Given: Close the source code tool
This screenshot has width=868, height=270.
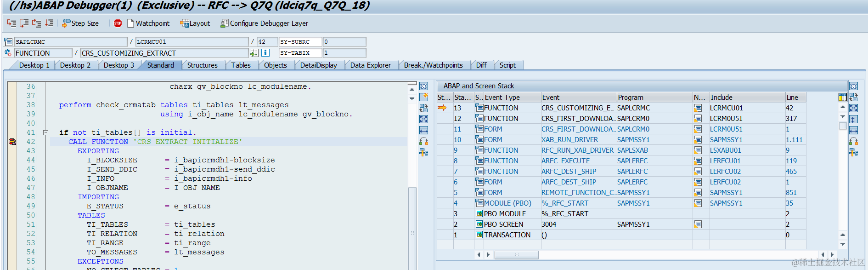Looking at the screenshot, I should tap(423, 86).
